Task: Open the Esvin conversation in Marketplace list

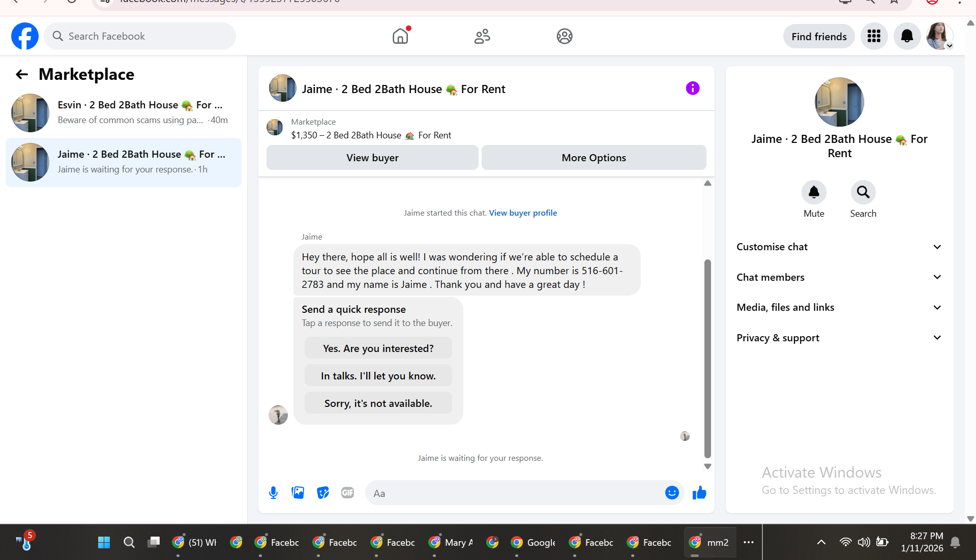Action: coord(124,112)
